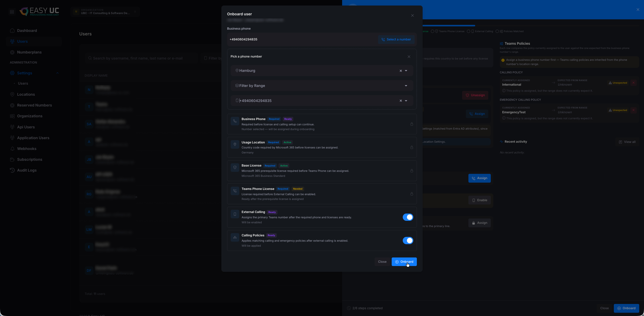Screen dimensions: 644x316
Task: Click the Teams Phone License handset icon
Action: [x=235, y=191]
